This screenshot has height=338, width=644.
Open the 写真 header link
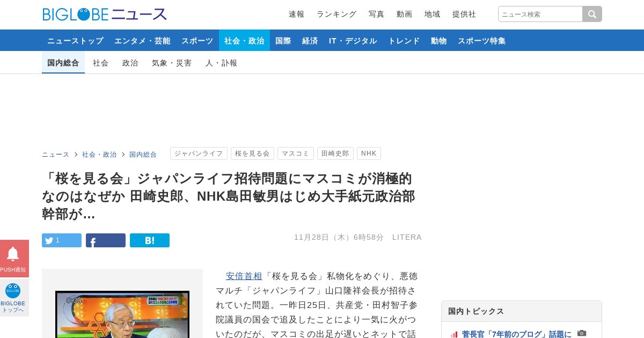point(377,14)
